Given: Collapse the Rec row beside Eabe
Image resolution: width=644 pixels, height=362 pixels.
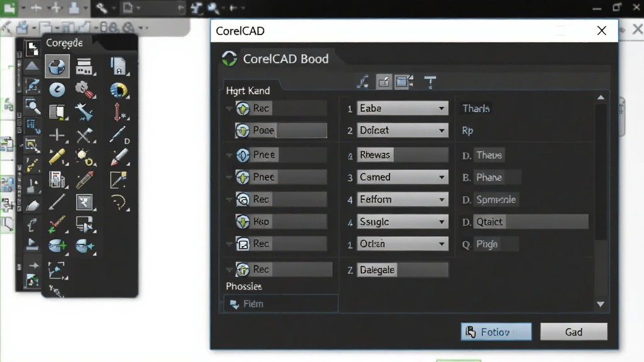Looking at the screenshot, I should tap(229, 109).
